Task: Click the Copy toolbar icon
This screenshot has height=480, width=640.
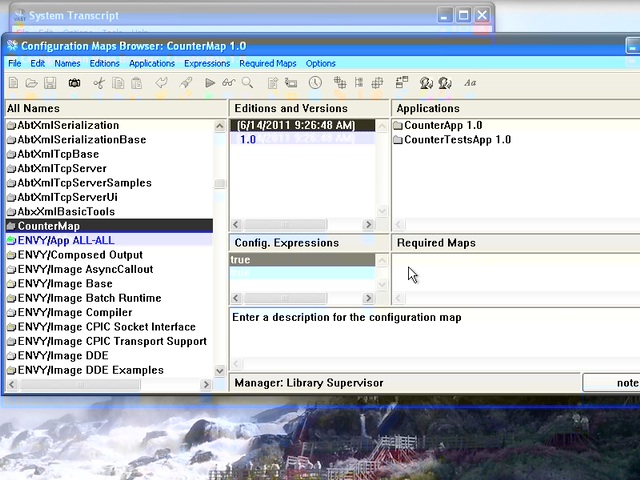Action: pyautogui.click(x=118, y=83)
